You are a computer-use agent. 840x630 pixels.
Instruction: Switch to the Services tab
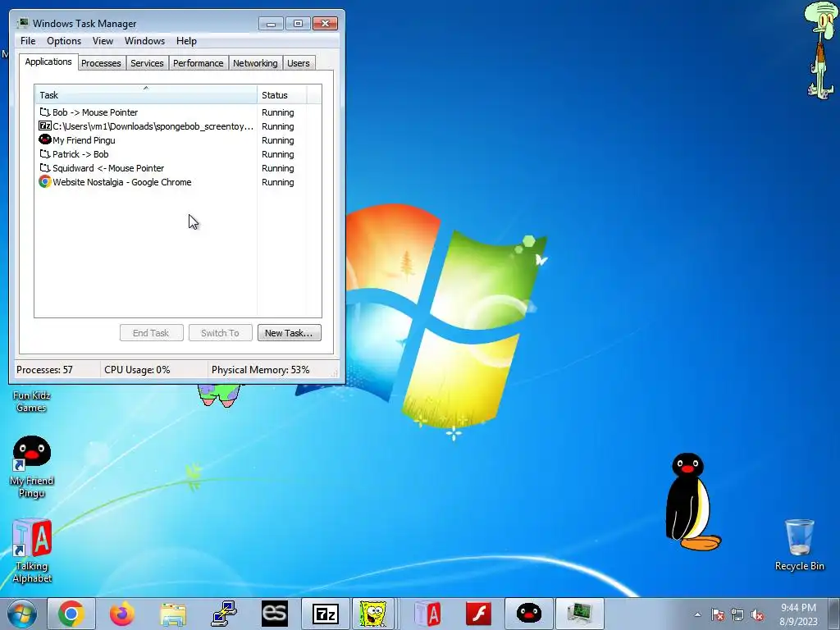click(147, 63)
